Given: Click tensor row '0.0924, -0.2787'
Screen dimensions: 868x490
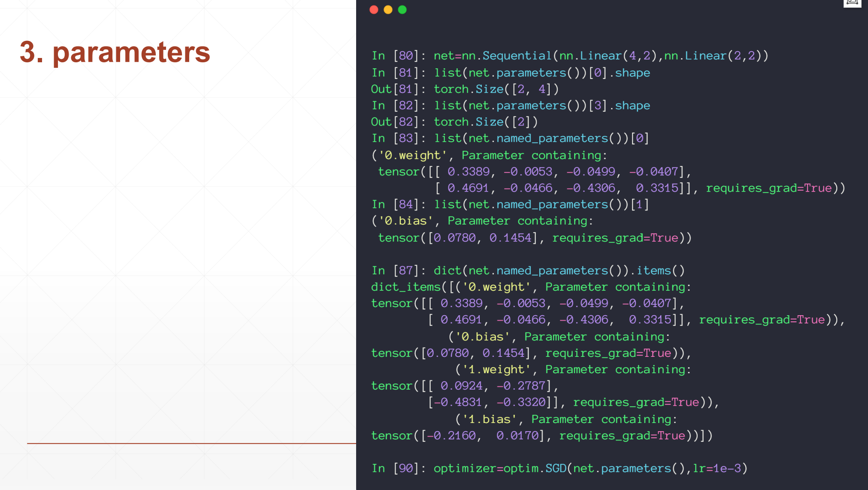Looking at the screenshot, I should tap(493, 386).
